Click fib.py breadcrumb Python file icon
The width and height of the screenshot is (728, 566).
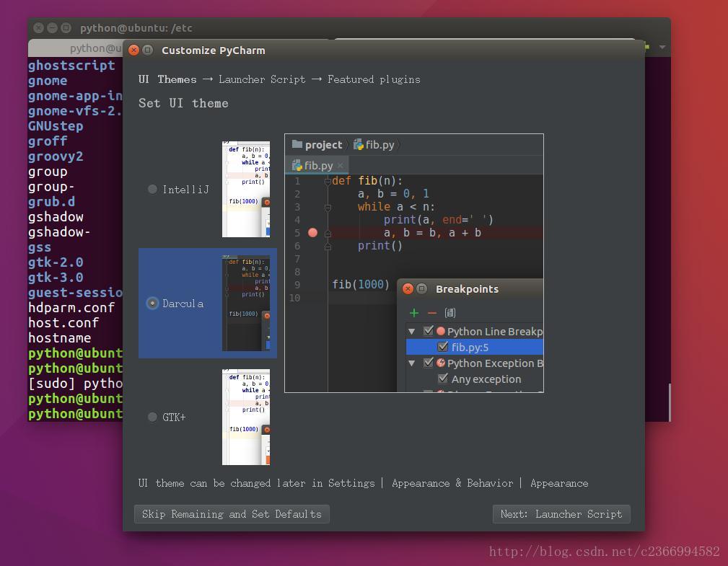click(x=359, y=145)
